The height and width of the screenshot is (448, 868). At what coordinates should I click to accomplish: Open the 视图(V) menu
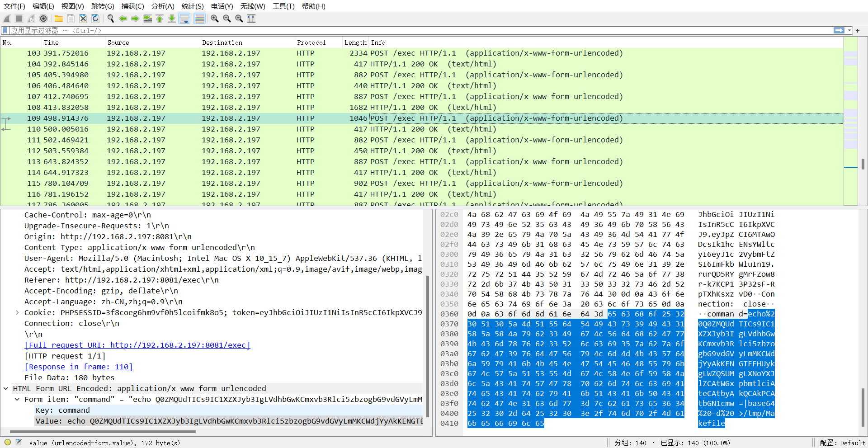click(x=73, y=6)
